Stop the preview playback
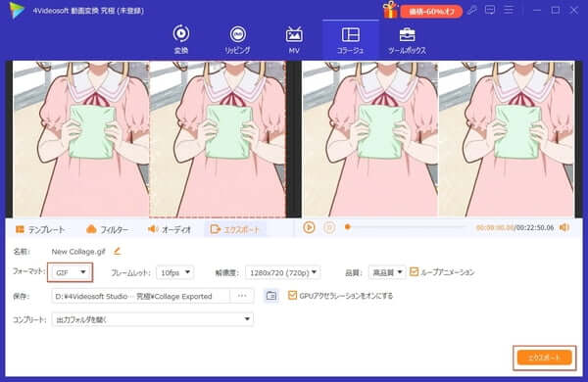The image size is (588, 382). click(x=329, y=227)
